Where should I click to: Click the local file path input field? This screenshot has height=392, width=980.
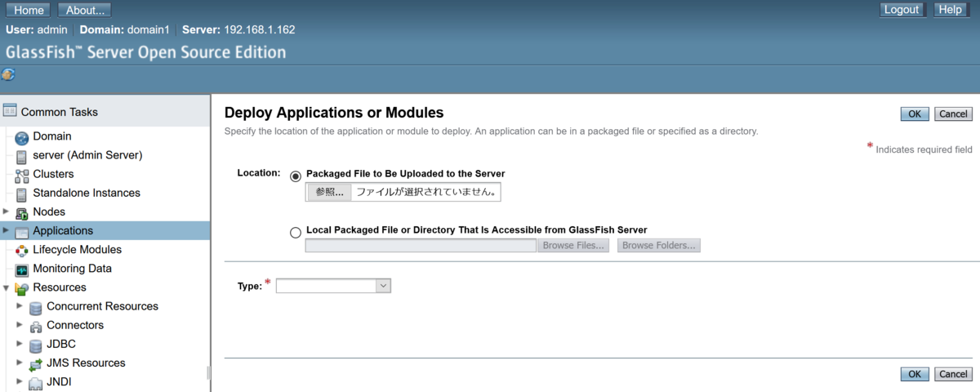point(421,245)
